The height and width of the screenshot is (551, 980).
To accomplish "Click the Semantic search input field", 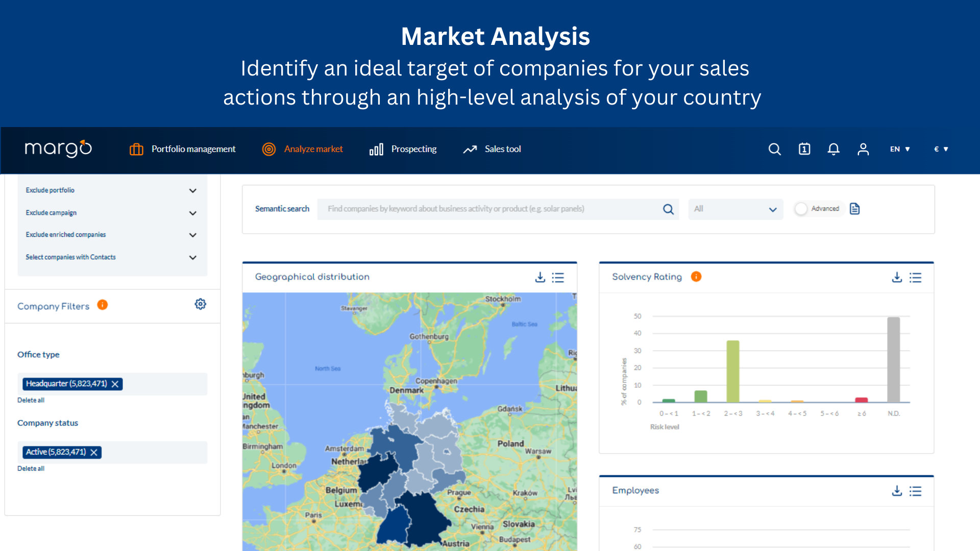I will [x=490, y=209].
